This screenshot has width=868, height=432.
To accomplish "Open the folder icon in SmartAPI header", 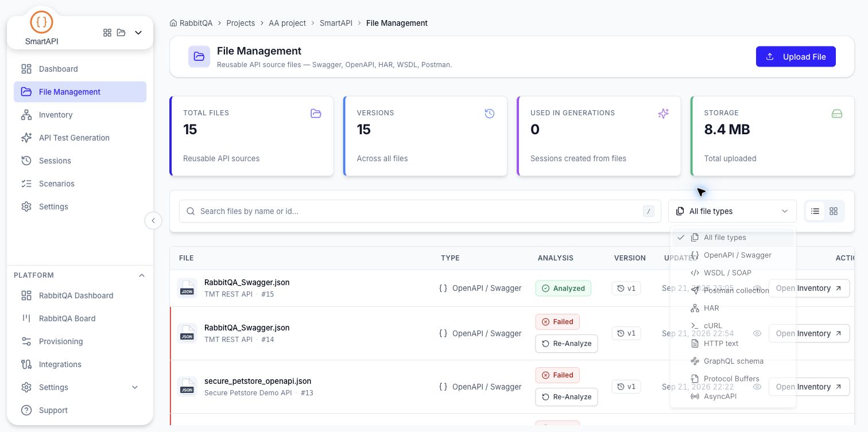I will pyautogui.click(x=121, y=33).
